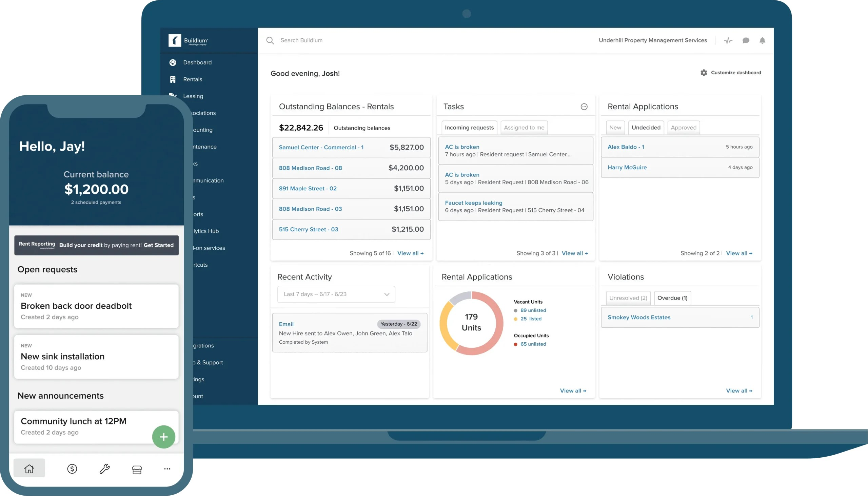This screenshot has height=496, width=868.
Task: Select the New filter in Rental Applications
Action: (615, 128)
